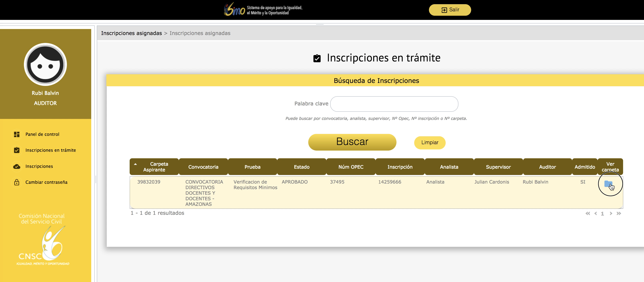Jump to the first results page
The image size is (644, 282).
[x=587, y=213]
